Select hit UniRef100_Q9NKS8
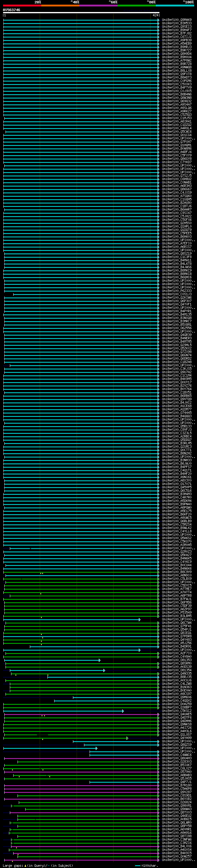The image size is (197, 868). 176,724
